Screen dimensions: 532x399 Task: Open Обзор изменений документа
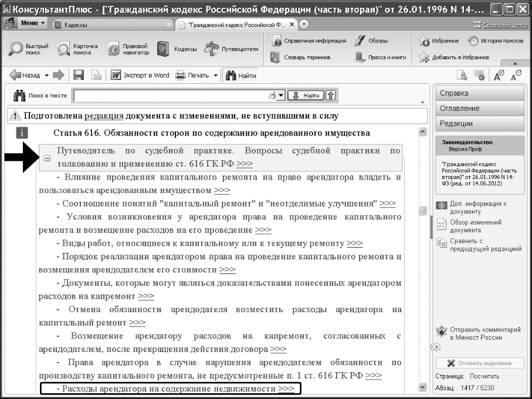click(469, 226)
